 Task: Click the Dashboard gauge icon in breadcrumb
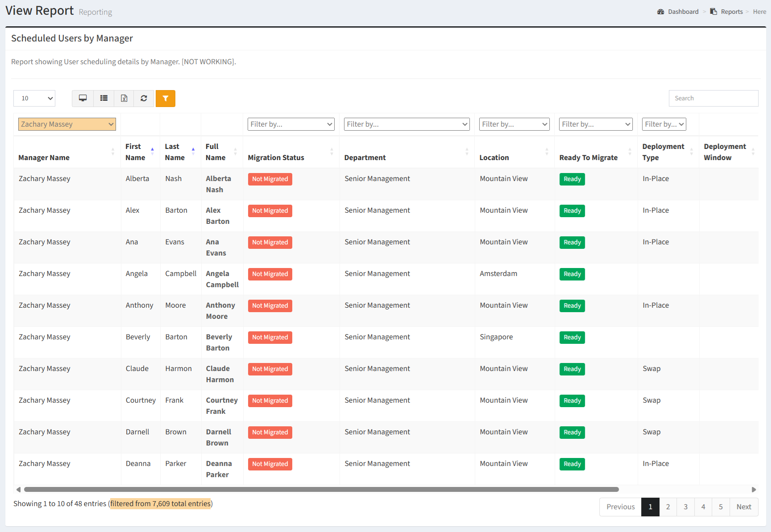(661, 12)
